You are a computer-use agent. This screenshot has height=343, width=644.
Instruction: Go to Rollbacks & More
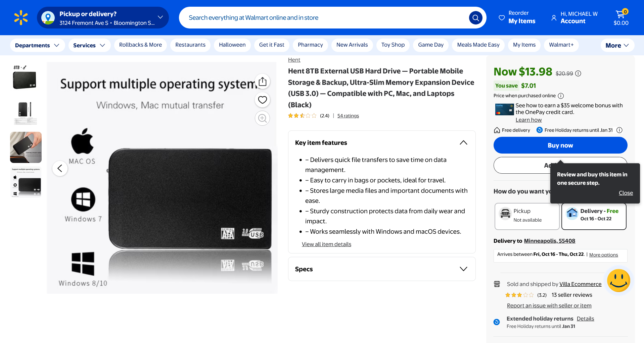pos(140,45)
